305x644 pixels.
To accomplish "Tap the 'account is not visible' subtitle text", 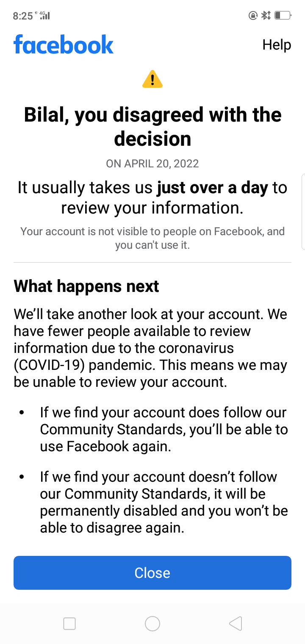I will pyautogui.click(x=152, y=238).
